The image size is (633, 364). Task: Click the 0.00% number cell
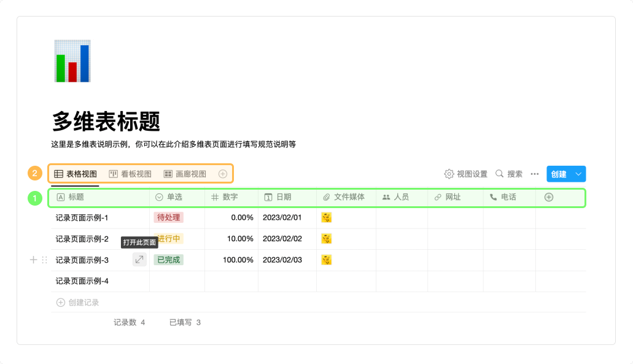click(243, 217)
